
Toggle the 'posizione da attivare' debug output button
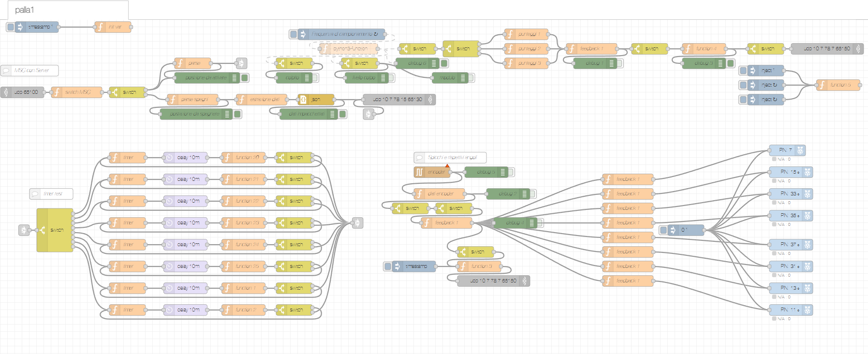[245, 78]
